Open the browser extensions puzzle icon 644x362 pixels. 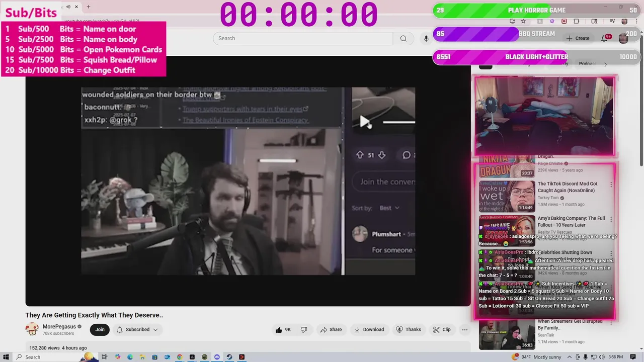[576, 21]
